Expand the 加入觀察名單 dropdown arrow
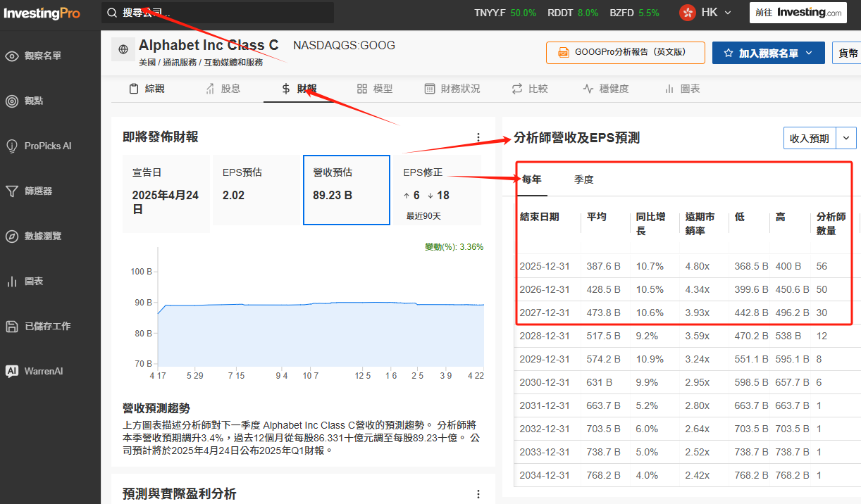861x504 pixels. click(x=809, y=53)
